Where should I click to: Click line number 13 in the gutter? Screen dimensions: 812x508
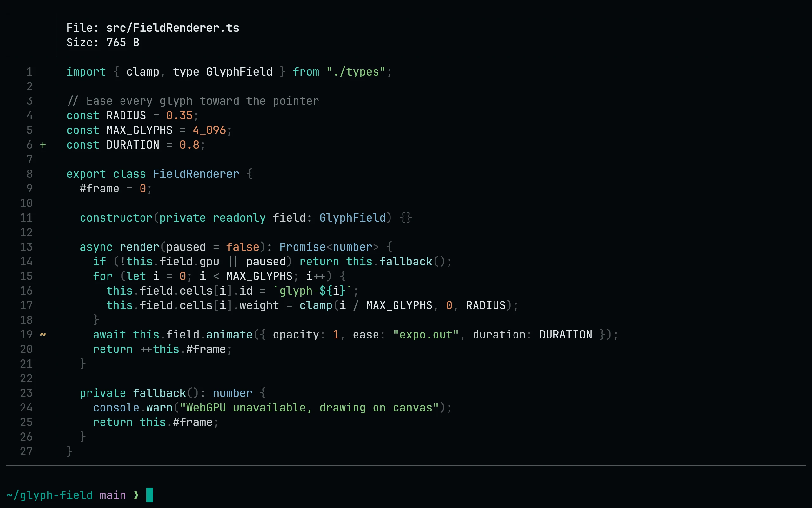[x=26, y=247]
